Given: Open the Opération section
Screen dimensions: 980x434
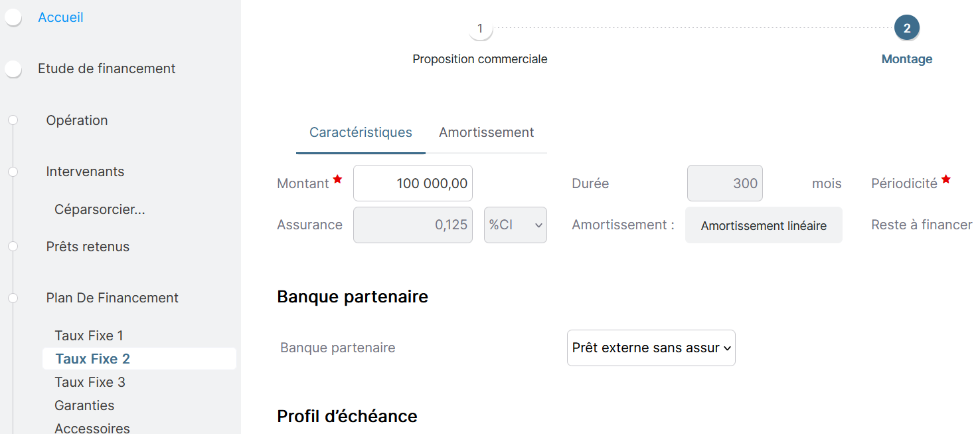Looking at the screenshot, I should [x=77, y=120].
